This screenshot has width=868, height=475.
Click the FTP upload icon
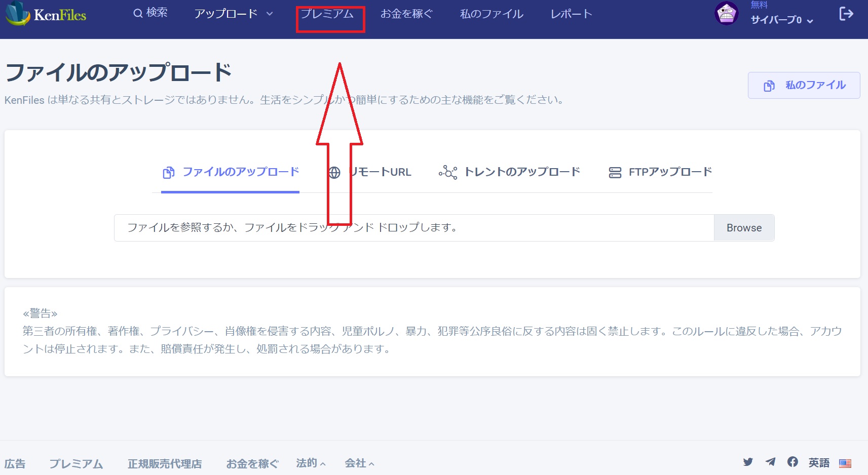click(x=615, y=172)
